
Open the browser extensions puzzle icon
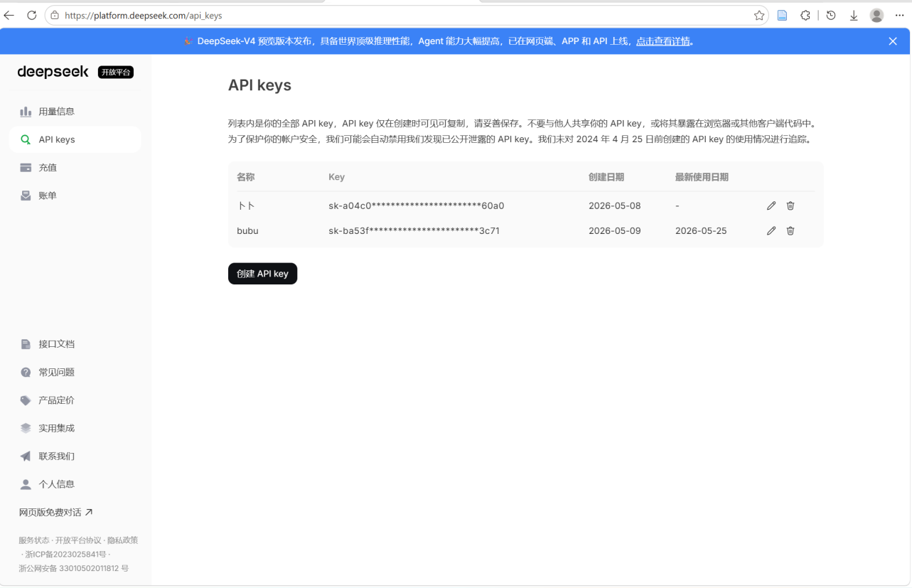point(805,15)
